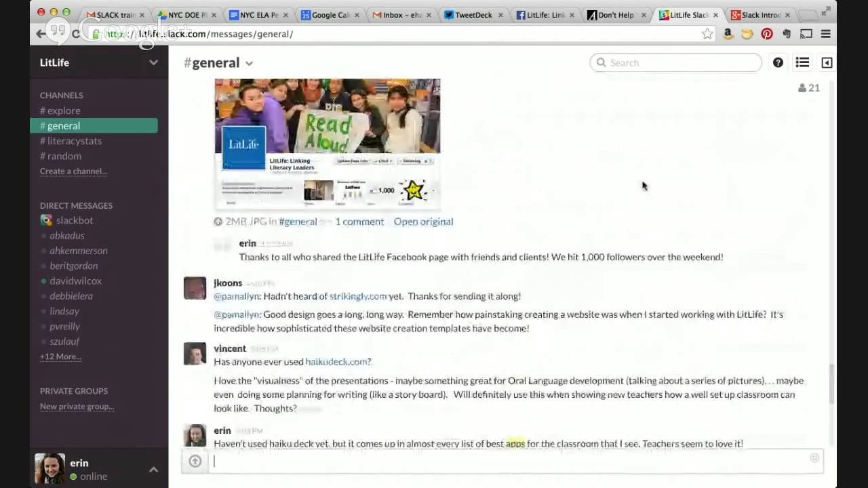The width and height of the screenshot is (868, 488).
Task: Click New private group link
Action: [77, 407]
